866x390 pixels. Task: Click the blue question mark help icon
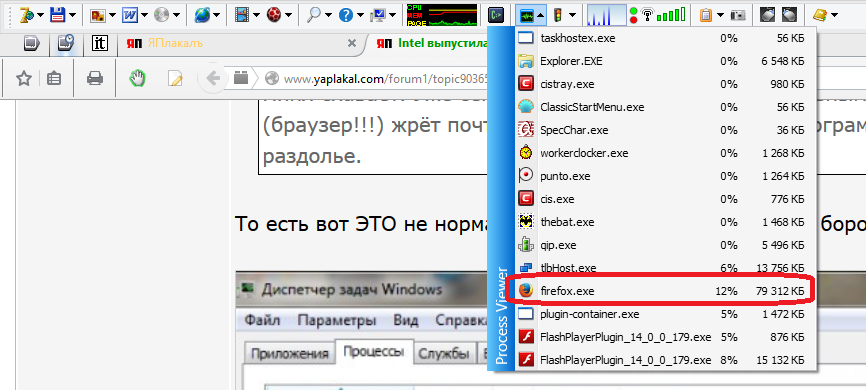346,15
